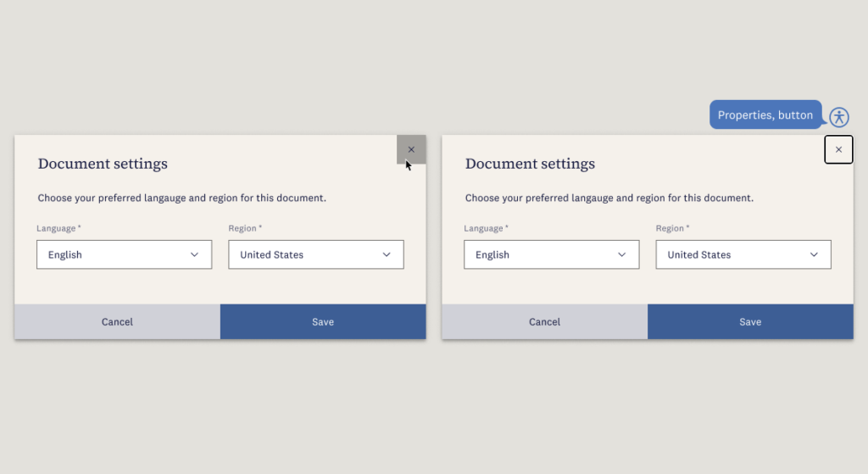Screen dimensions: 868x474
Task: Click Cancel in the right dialog
Action: coord(545,321)
